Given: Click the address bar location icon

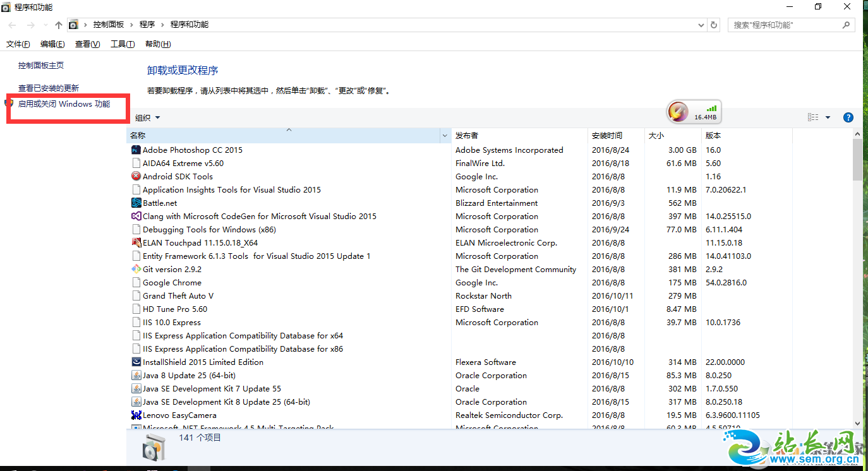Looking at the screenshot, I should point(73,25).
